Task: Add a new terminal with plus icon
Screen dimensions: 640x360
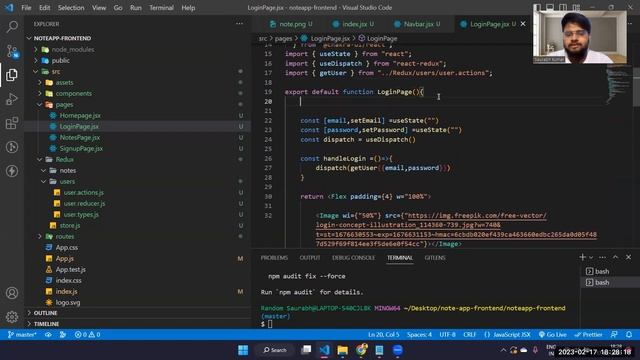Action: click(x=582, y=257)
